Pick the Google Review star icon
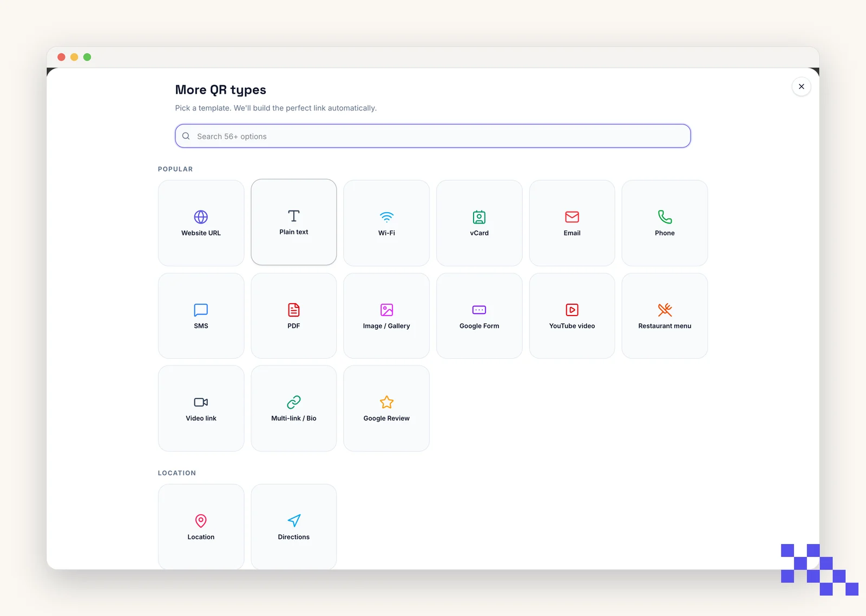Viewport: 866px width, 616px height. [386, 402]
